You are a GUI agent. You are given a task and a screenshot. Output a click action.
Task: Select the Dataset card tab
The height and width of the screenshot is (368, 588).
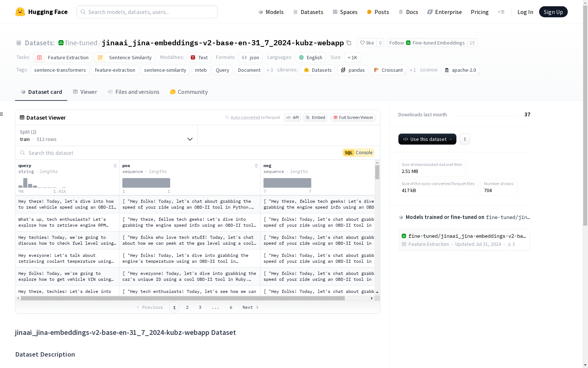[41, 92]
